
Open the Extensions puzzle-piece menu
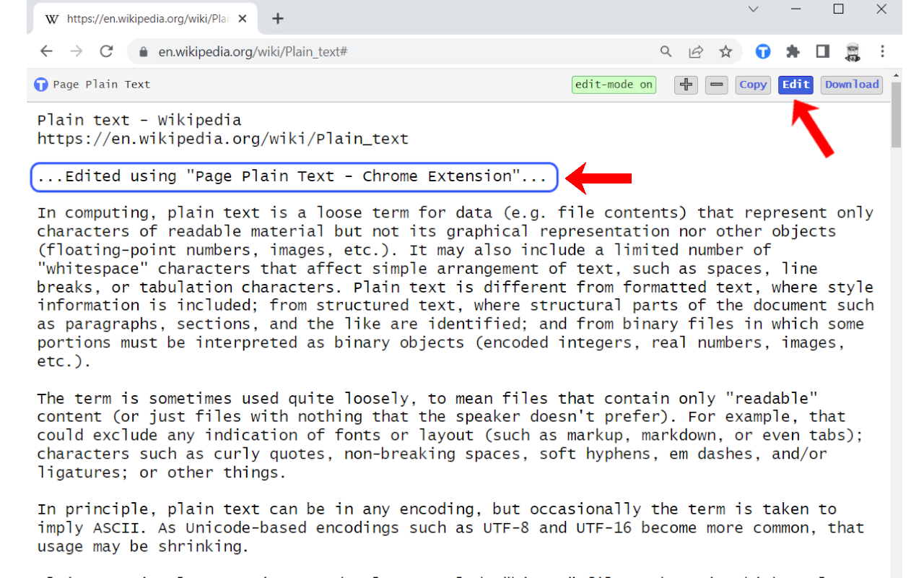point(793,51)
